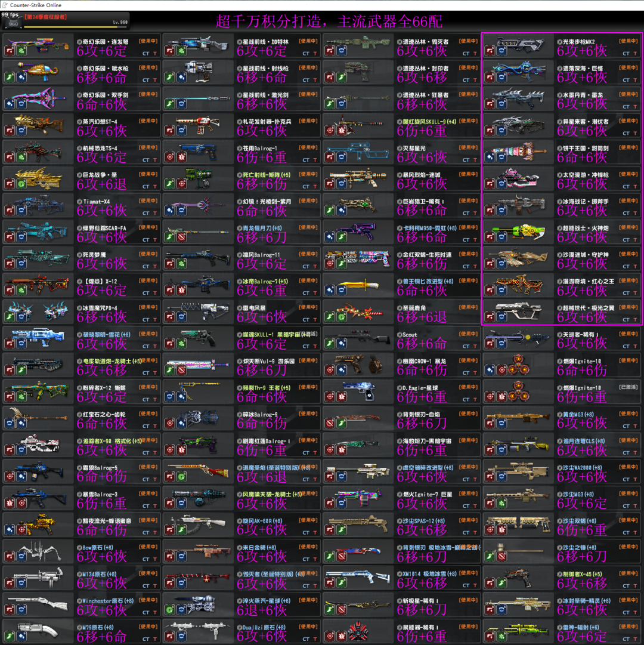Select the 灭却星光 weapon thumbnail

coord(358,150)
